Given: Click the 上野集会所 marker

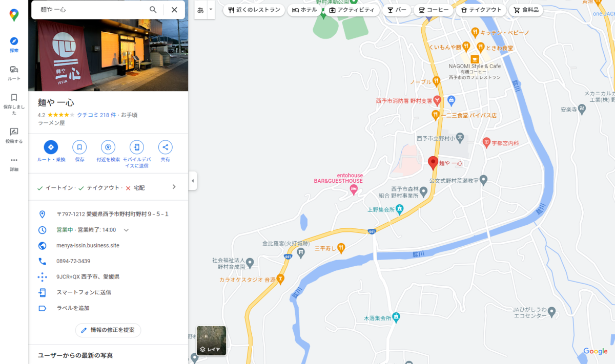Looking at the screenshot, I should pyautogui.click(x=400, y=209).
